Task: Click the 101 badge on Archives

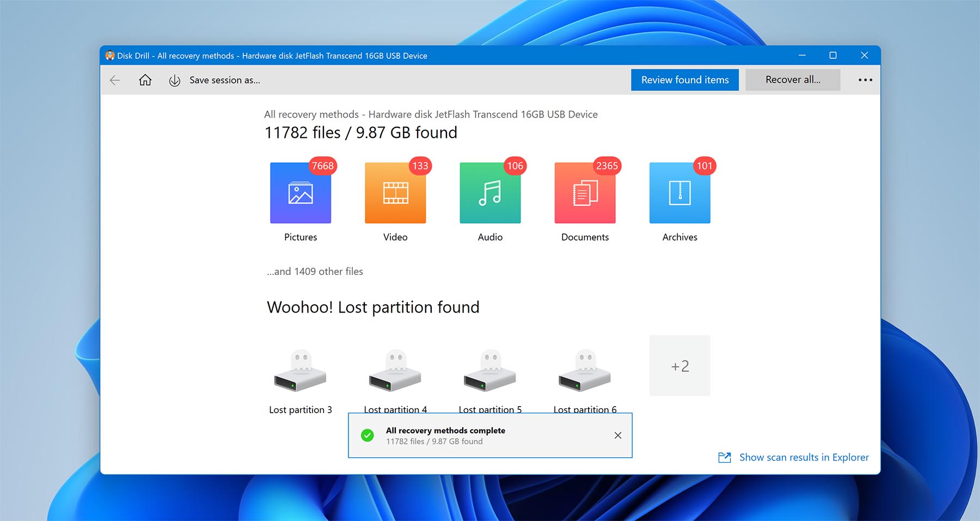Action: [x=705, y=166]
